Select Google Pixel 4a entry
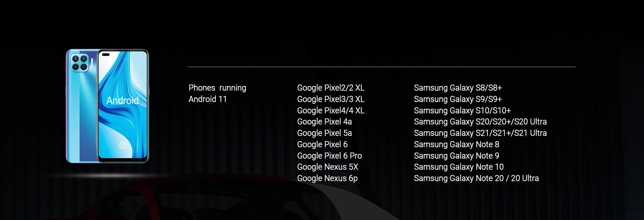 [324, 122]
